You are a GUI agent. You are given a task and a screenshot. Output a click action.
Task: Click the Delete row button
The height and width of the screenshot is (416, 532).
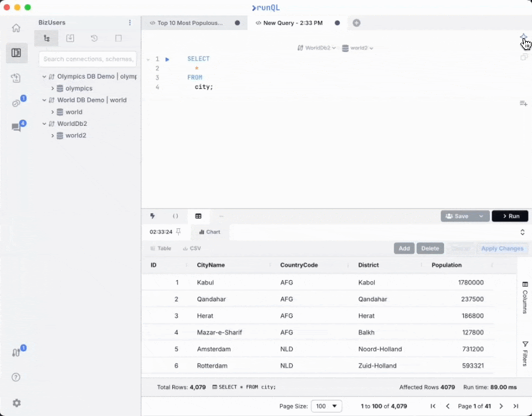coord(430,248)
